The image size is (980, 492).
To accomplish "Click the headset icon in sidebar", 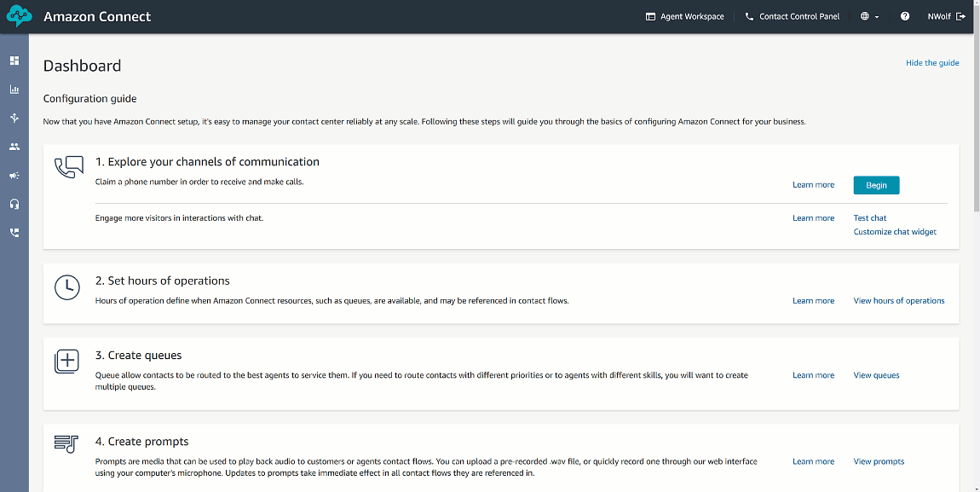I will [x=14, y=204].
